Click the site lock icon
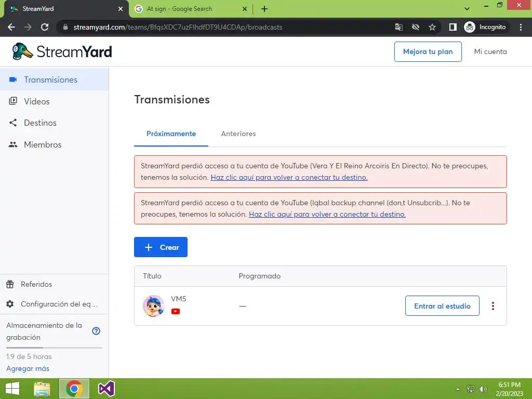Image resolution: width=532 pixels, height=399 pixels. tap(65, 27)
